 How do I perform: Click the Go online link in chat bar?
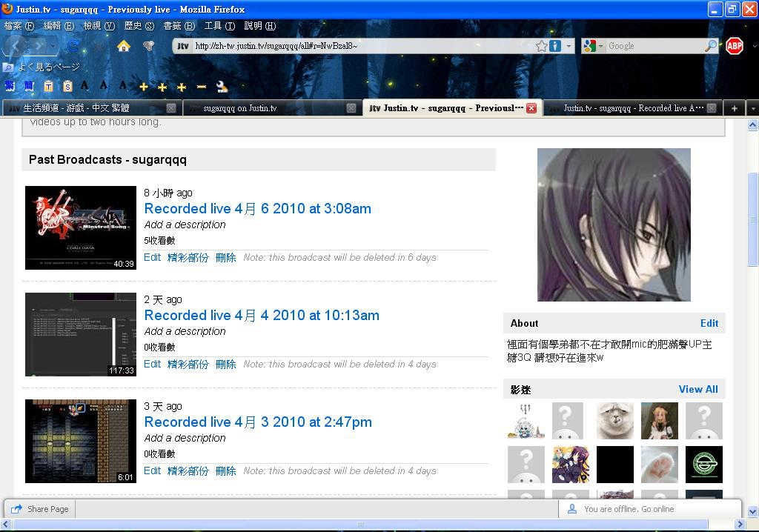(x=657, y=509)
